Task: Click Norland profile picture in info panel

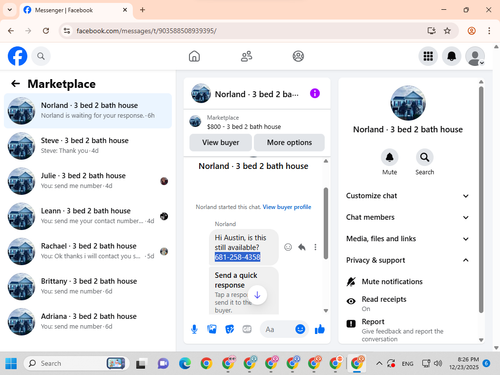Action: [x=408, y=103]
